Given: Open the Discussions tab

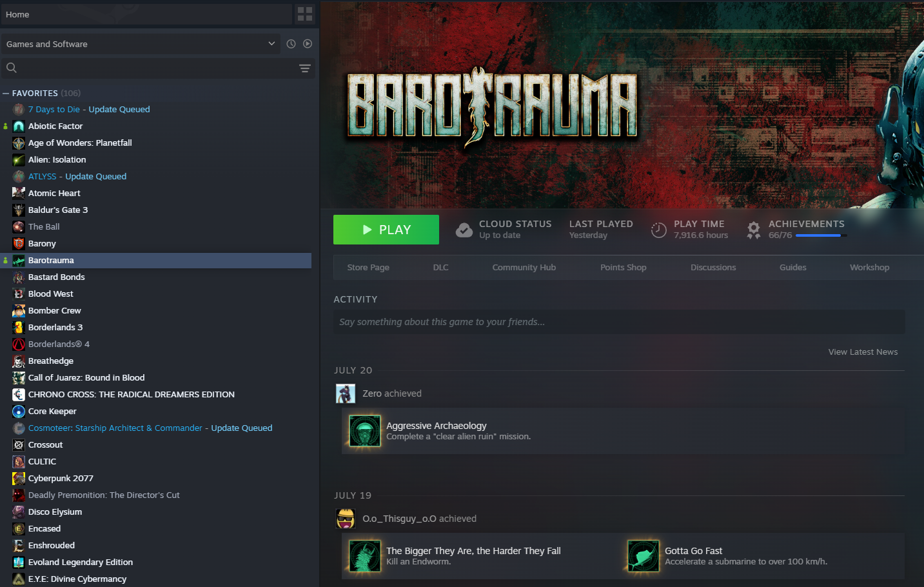Looking at the screenshot, I should 713,268.
